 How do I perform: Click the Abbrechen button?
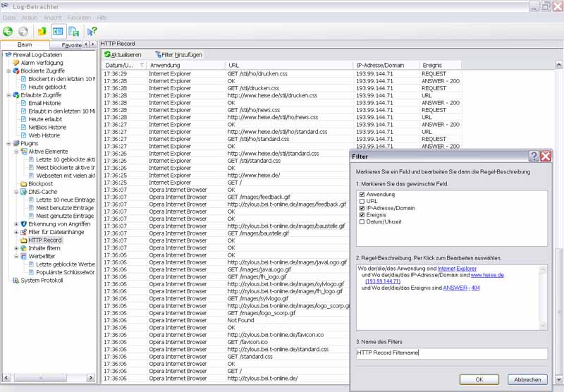point(527,379)
